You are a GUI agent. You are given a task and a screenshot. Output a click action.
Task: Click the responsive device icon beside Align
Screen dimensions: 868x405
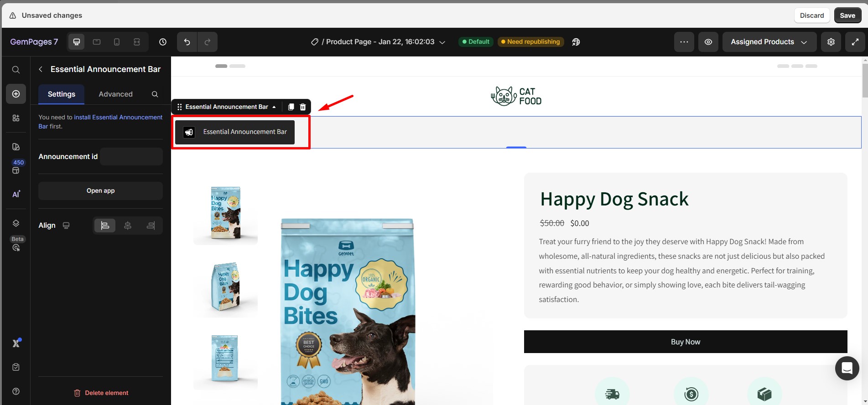pos(66,226)
